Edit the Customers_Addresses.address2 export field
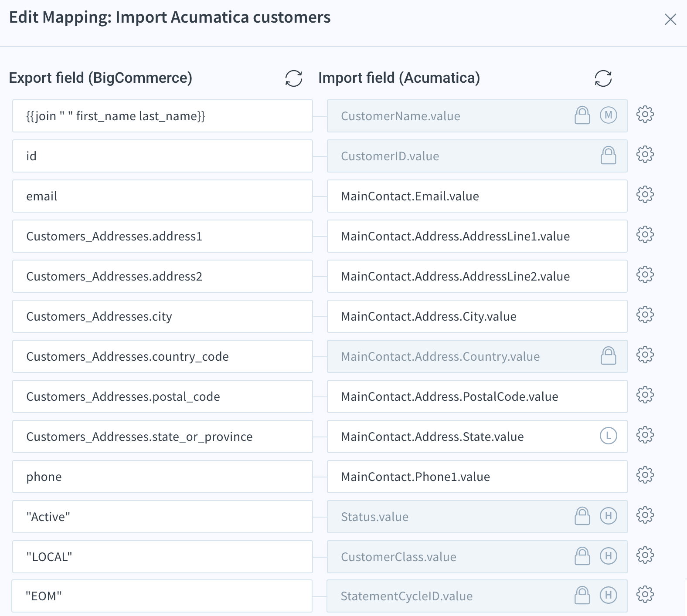Viewport: 687px width, 616px height. point(163,276)
